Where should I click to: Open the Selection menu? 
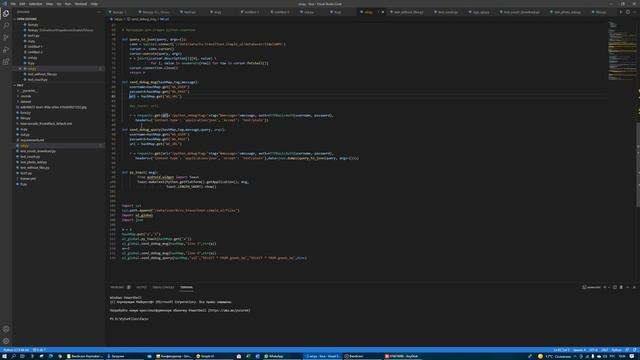point(36,4)
